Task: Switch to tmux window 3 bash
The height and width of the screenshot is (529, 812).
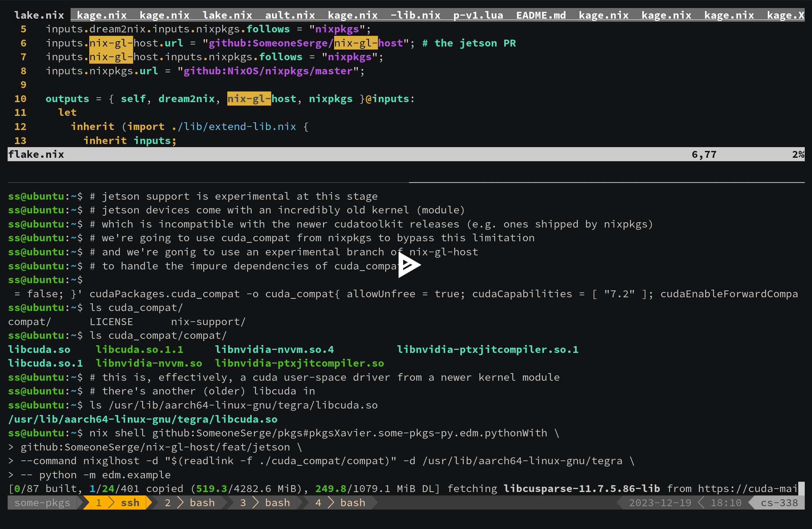Action: point(265,503)
